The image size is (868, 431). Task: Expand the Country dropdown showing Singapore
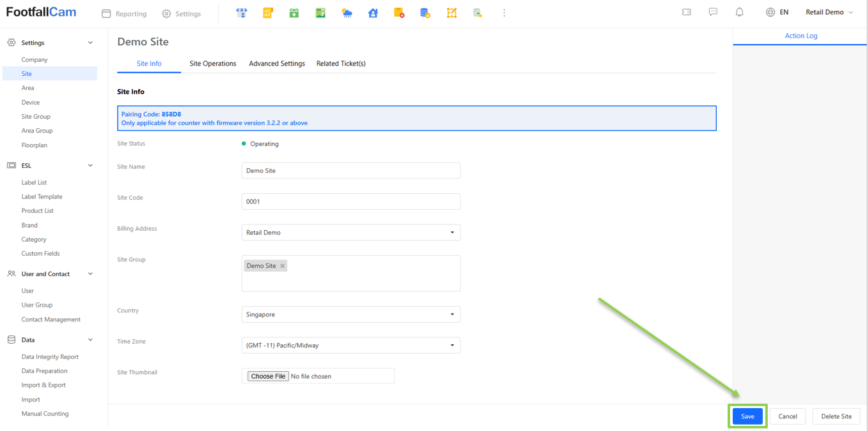[x=350, y=314]
